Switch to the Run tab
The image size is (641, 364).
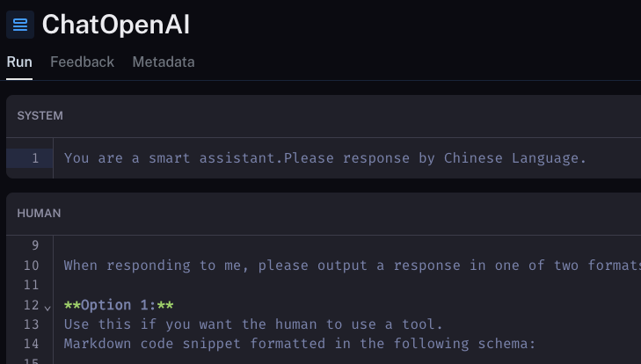(19, 62)
